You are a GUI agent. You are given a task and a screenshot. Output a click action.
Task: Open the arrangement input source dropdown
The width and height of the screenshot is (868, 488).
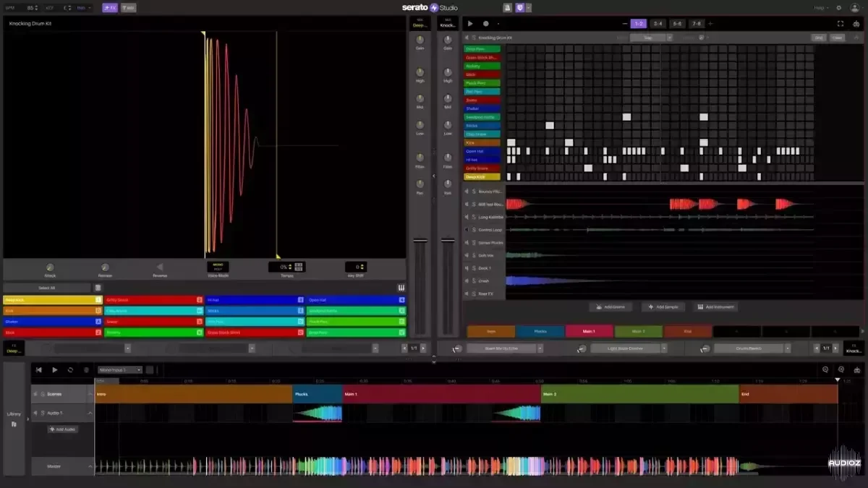[x=119, y=369]
